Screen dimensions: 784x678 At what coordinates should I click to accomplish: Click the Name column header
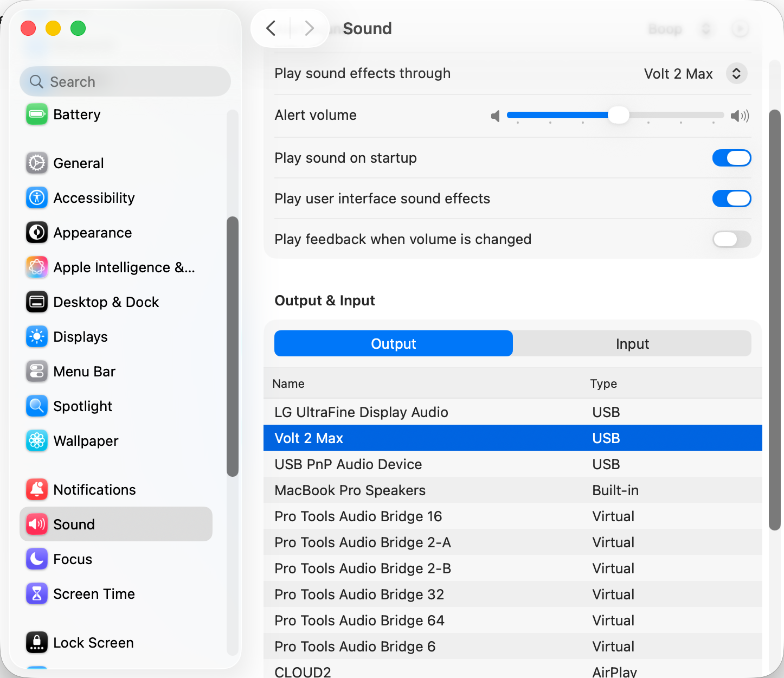[288, 383]
